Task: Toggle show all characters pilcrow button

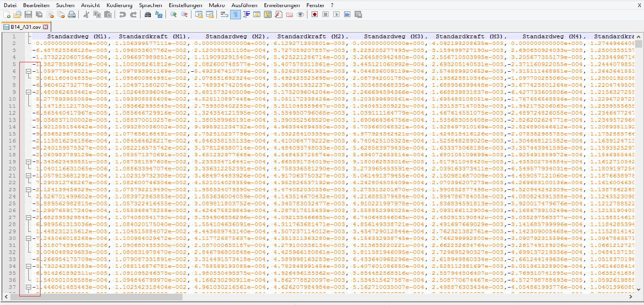Action: 235,15
